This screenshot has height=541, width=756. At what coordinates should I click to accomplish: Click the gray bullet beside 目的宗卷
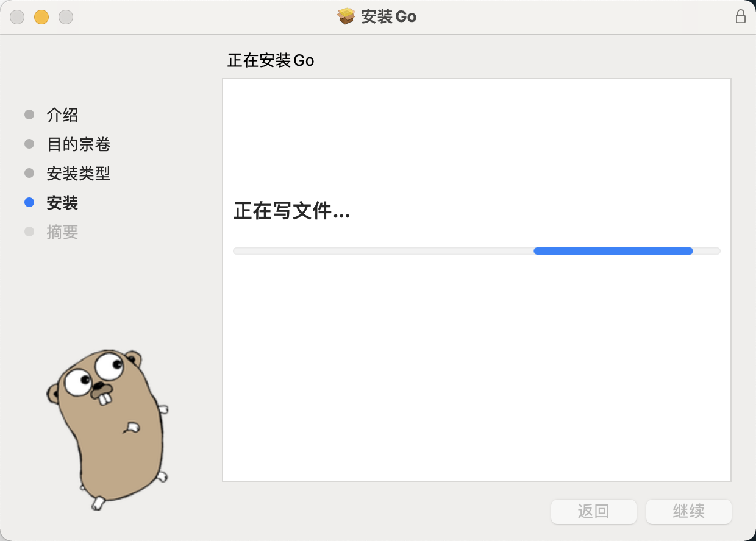[x=29, y=144]
